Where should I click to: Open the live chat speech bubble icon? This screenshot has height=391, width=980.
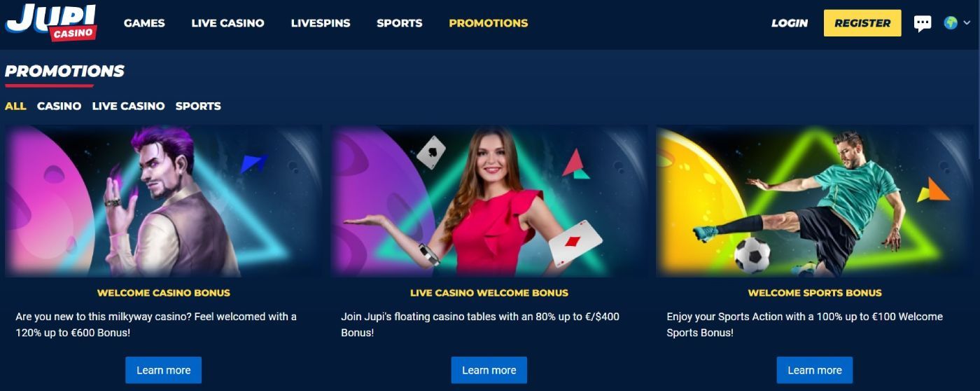[x=923, y=23]
